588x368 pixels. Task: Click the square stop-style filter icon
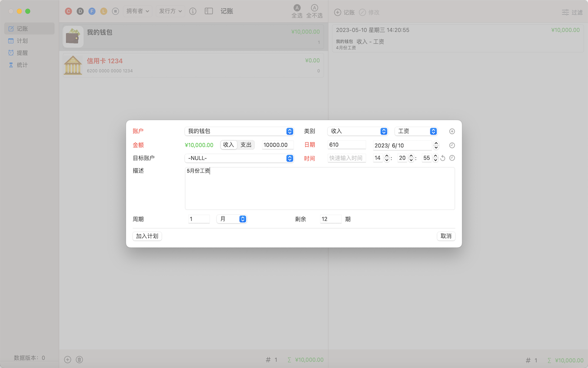click(116, 11)
